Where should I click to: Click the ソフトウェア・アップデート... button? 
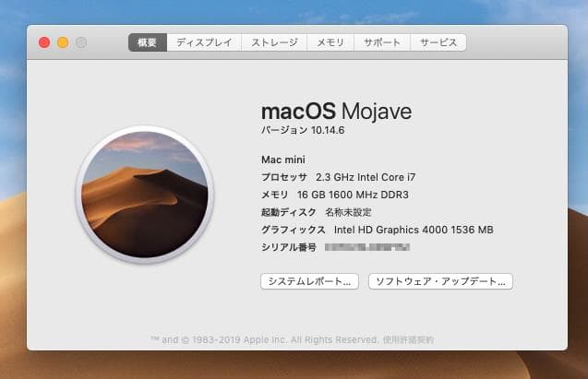[440, 281]
